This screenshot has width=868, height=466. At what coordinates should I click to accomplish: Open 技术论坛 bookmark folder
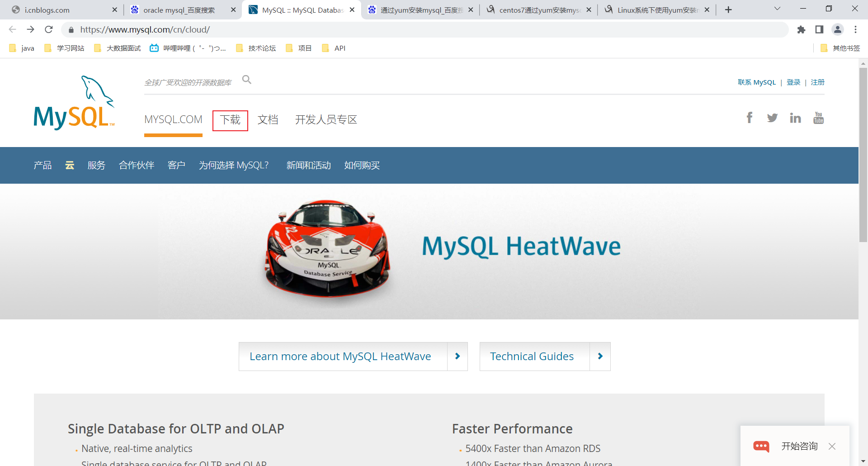tap(256, 48)
